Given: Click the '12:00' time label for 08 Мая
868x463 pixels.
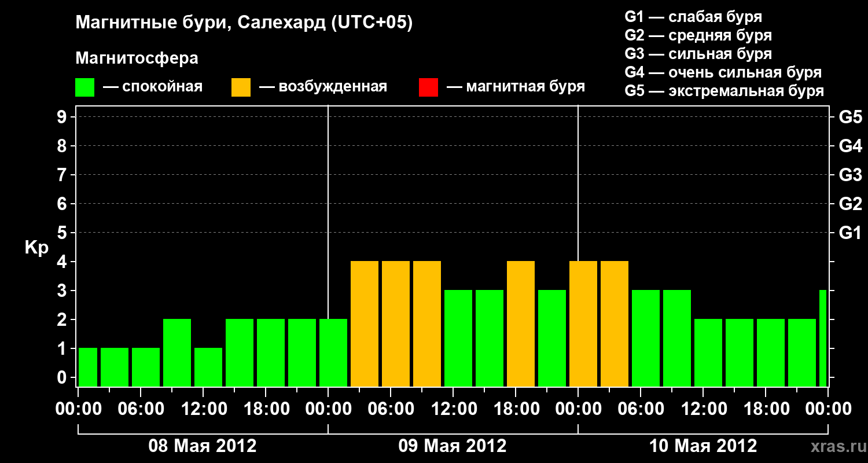Looking at the screenshot, I should (204, 409).
